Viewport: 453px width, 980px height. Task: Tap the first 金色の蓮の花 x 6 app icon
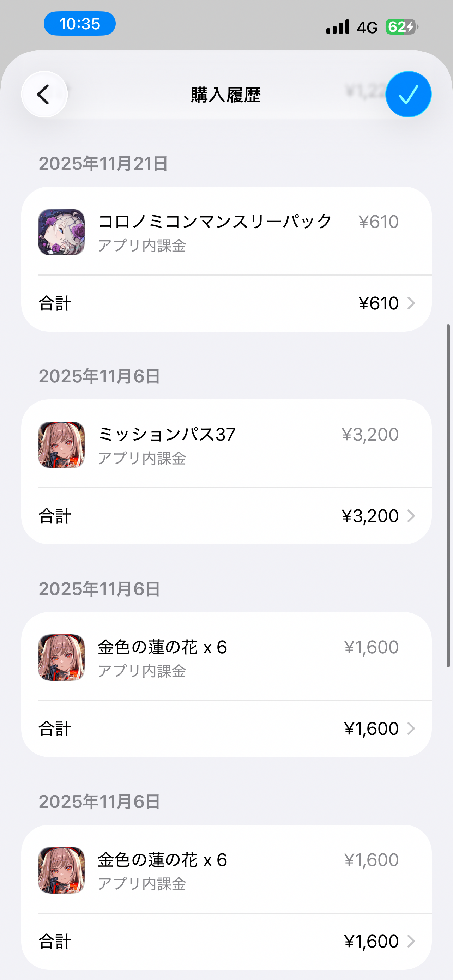tap(61, 658)
